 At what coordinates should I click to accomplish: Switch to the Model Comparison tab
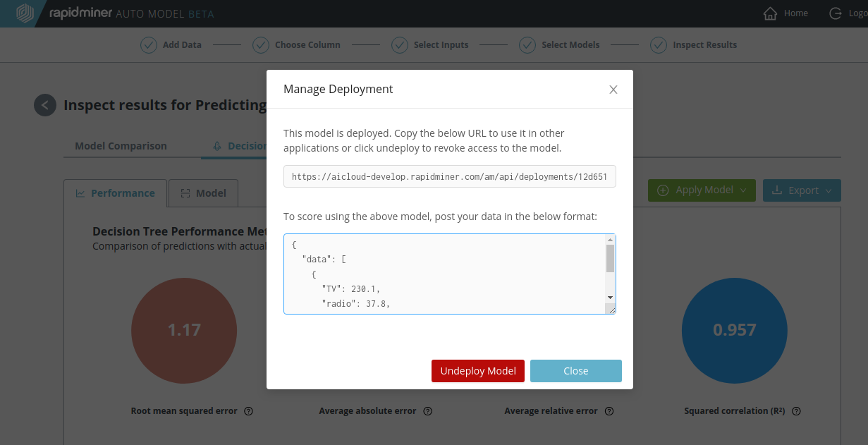click(x=121, y=146)
